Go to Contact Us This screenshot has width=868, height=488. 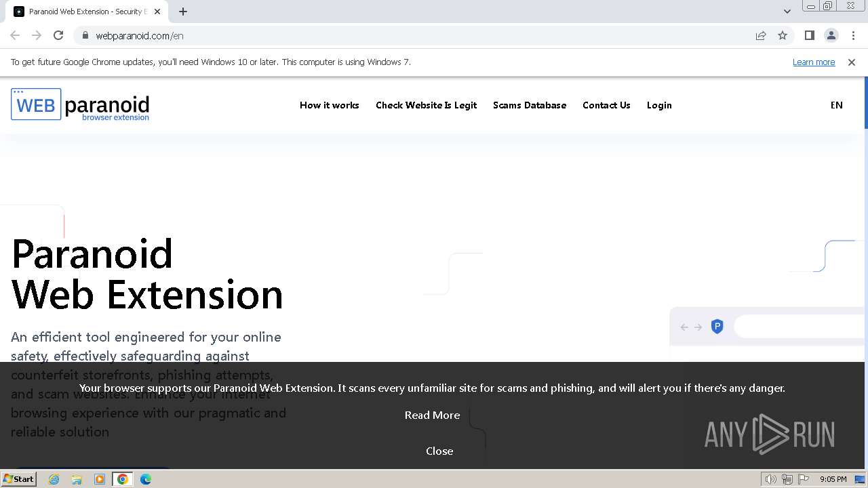[606, 105]
